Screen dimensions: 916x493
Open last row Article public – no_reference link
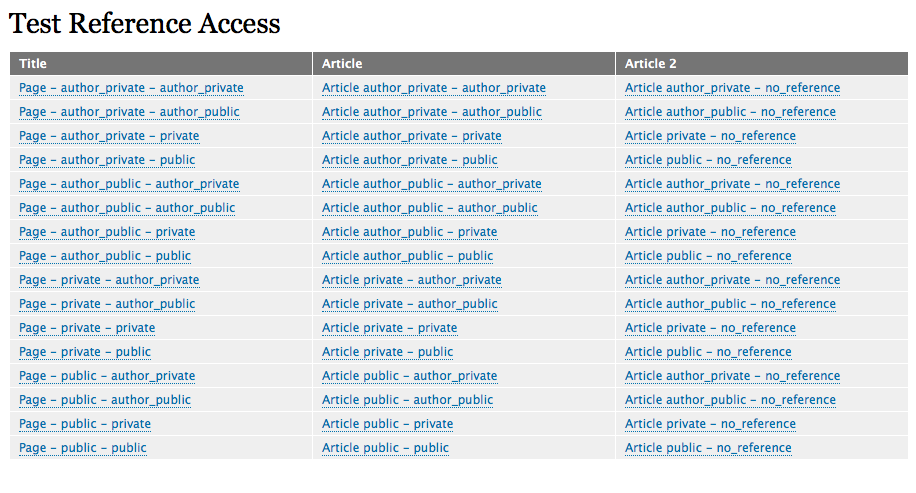point(708,448)
